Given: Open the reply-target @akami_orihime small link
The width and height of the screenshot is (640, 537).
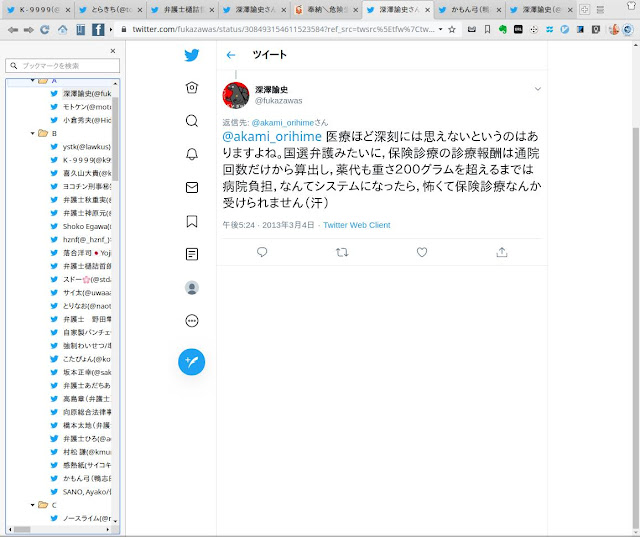Looking at the screenshot, I should click(x=282, y=122).
